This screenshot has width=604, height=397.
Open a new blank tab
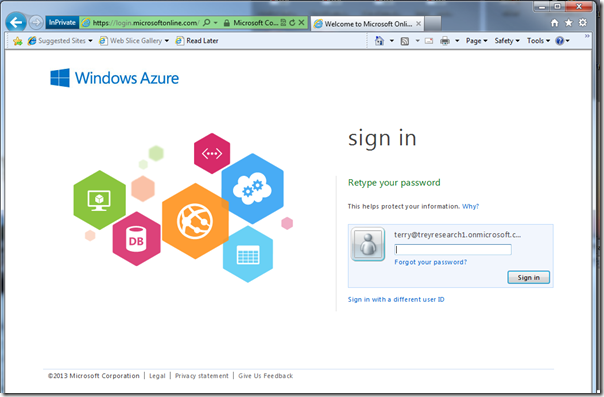[433, 24]
